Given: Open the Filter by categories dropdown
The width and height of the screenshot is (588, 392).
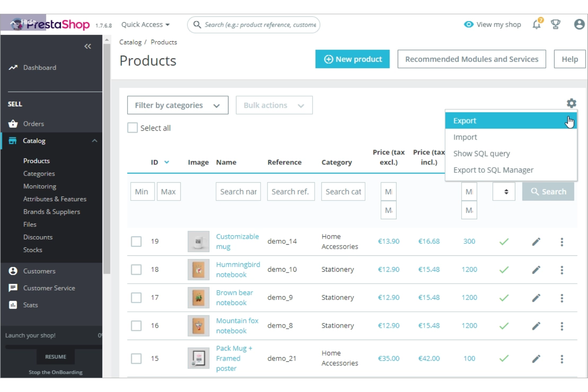Looking at the screenshot, I should point(177,105).
